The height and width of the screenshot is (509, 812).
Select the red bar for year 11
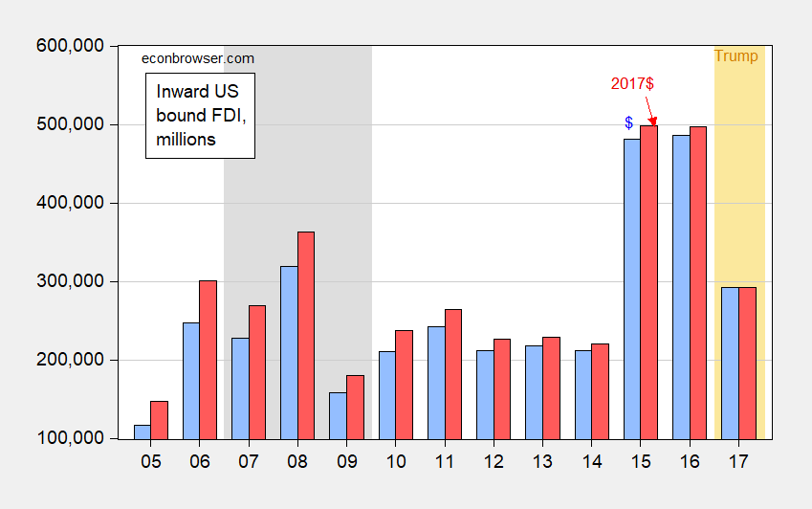point(453,374)
